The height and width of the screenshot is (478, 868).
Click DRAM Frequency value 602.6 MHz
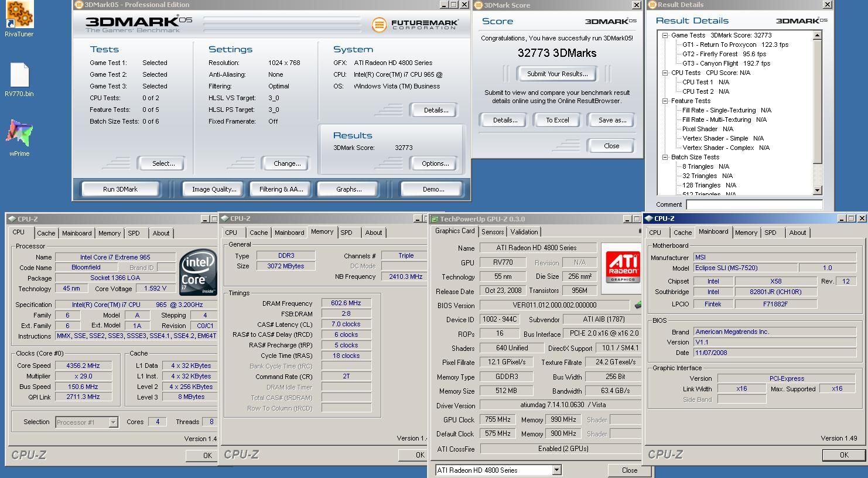coord(346,303)
